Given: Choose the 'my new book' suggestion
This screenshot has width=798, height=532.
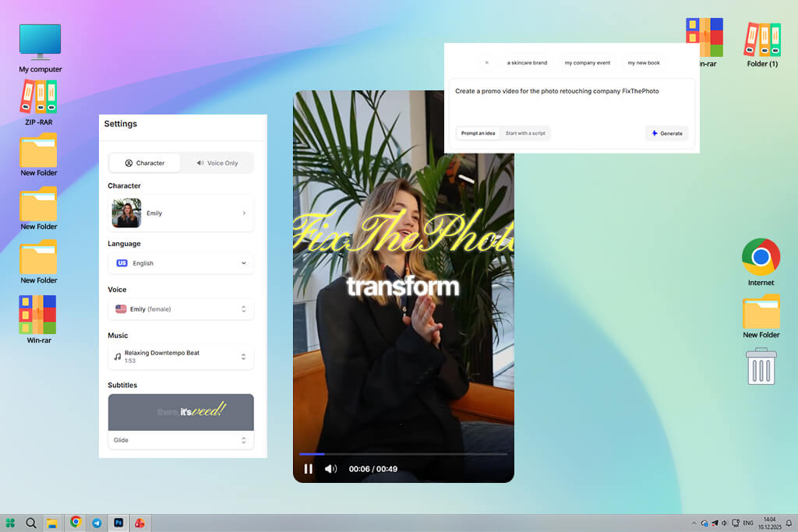Looking at the screenshot, I should [x=644, y=63].
